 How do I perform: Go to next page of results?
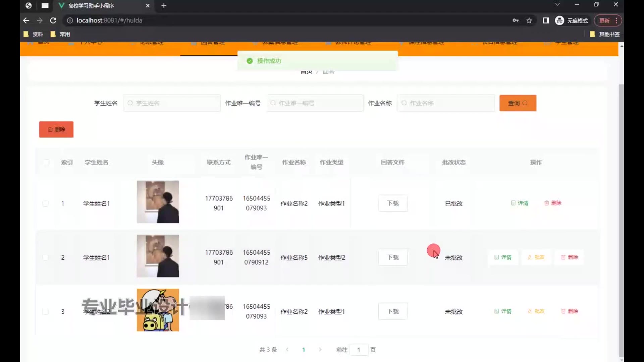click(x=320, y=350)
